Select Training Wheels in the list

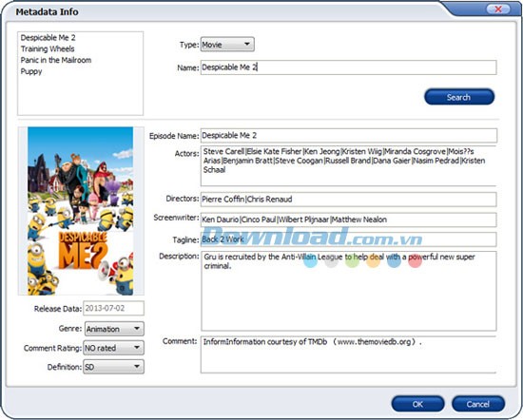click(x=48, y=49)
